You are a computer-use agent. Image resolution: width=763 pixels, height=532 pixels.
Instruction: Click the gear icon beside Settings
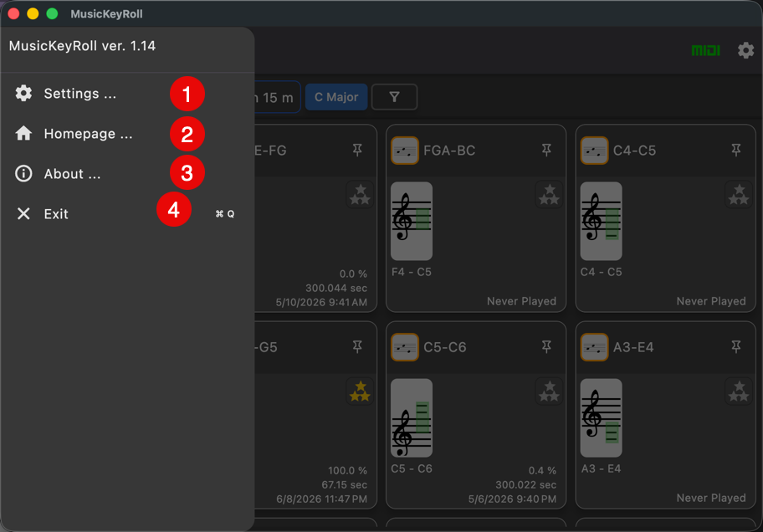coord(23,94)
